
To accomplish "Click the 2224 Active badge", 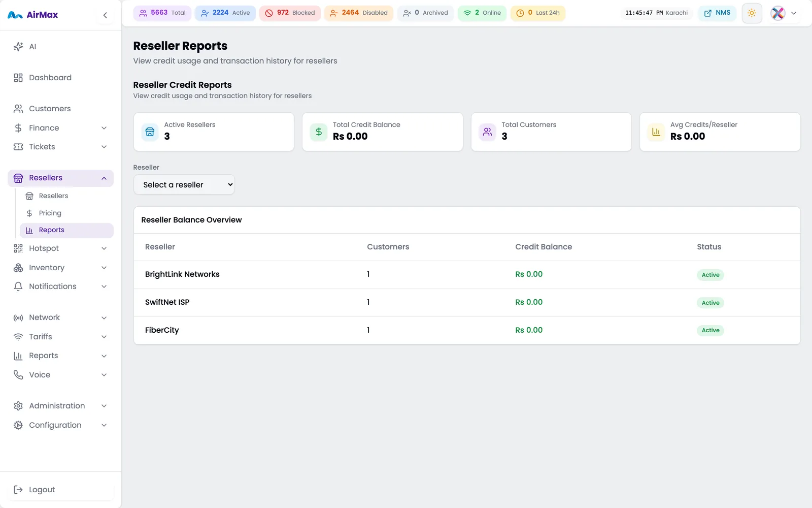I will click(225, 13).
